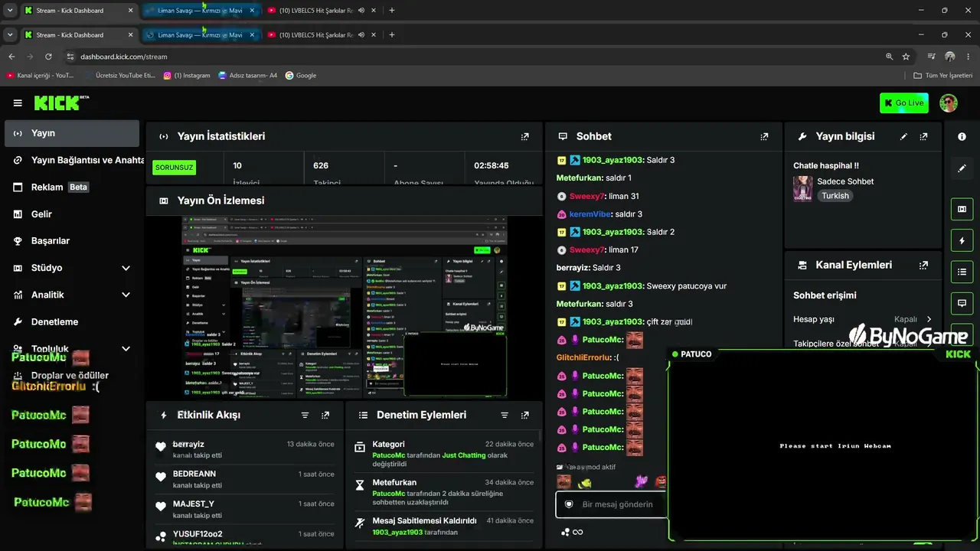
Task: Open the Hesap yaşı setting chevron
Action: (929, 319)
